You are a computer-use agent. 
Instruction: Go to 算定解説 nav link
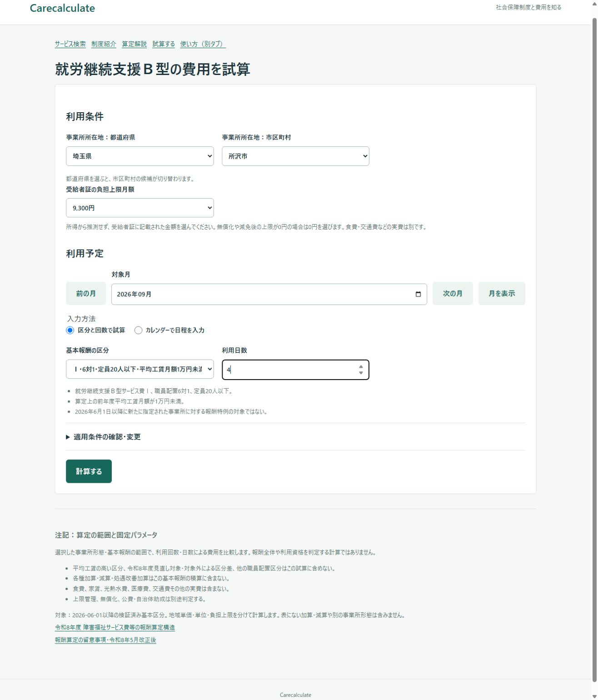pyautogui.click(x=134, y=44)
